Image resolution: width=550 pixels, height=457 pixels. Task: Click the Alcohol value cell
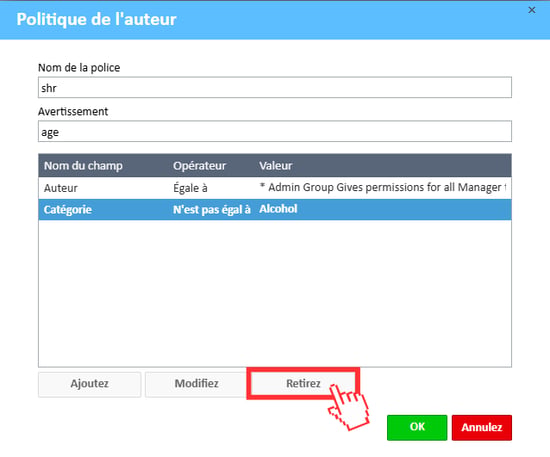click(278, 209)
